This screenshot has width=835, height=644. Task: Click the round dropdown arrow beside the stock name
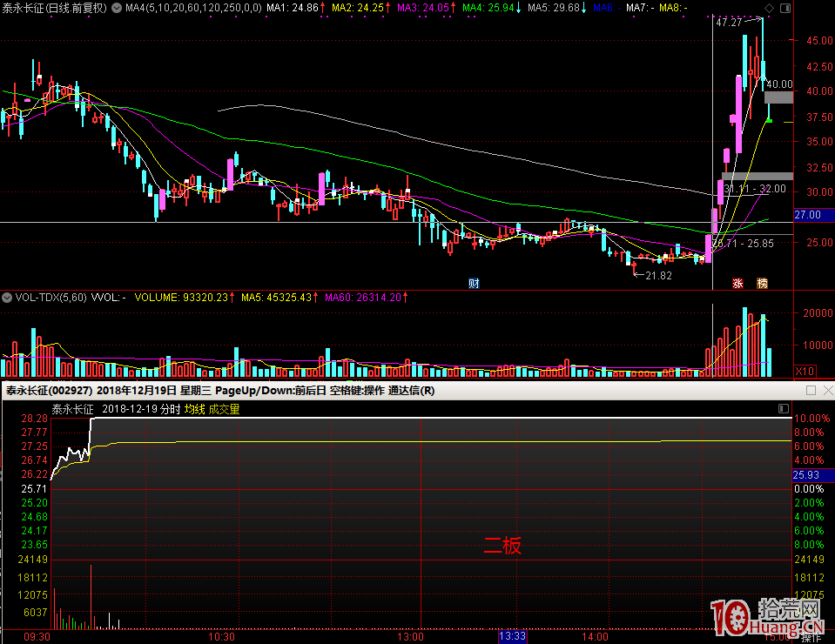click(118, 8)
